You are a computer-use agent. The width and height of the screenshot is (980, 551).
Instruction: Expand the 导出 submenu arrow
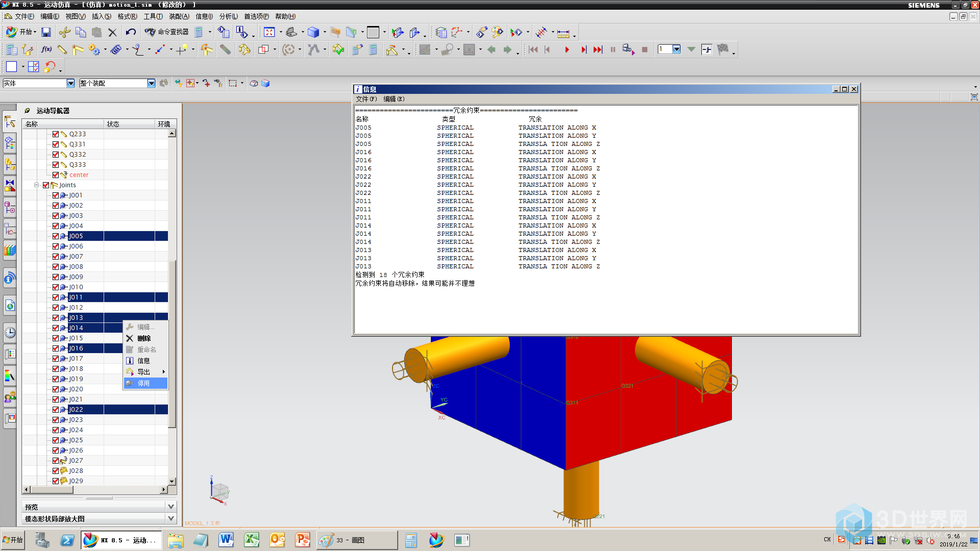(163, 372)
